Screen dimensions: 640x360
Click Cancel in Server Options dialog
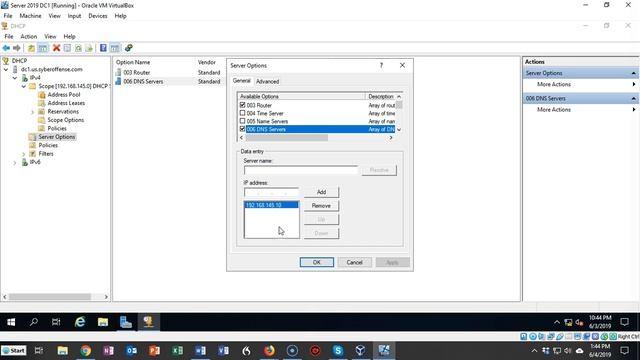tap(354, 262)
